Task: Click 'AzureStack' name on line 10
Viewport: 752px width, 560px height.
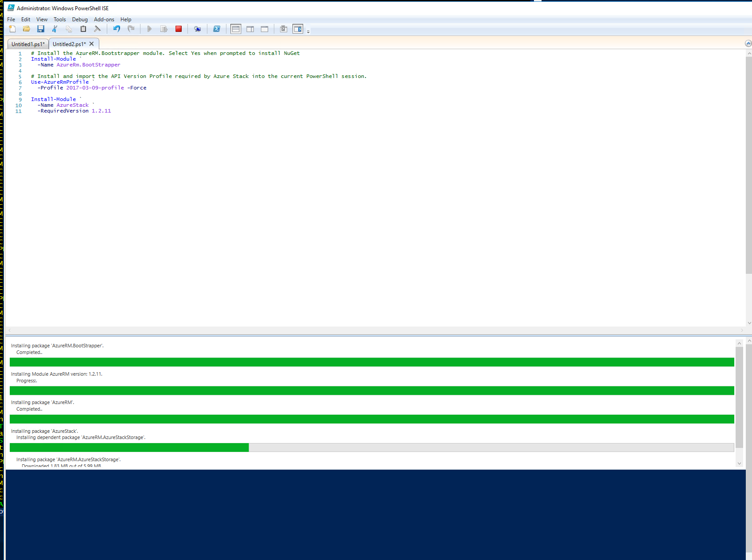Action: click(73, 105)
